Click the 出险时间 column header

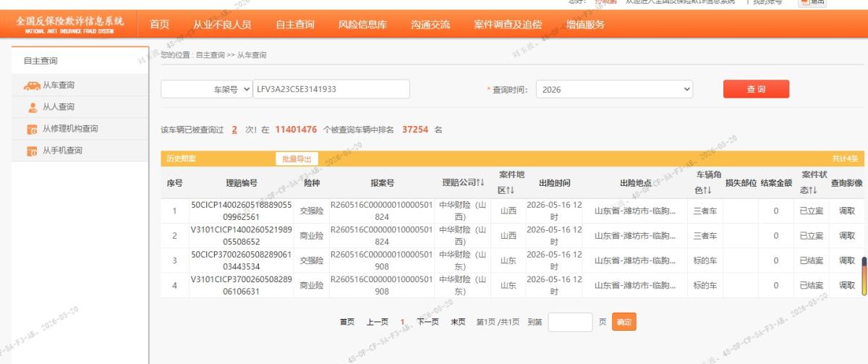coord(554,183)
